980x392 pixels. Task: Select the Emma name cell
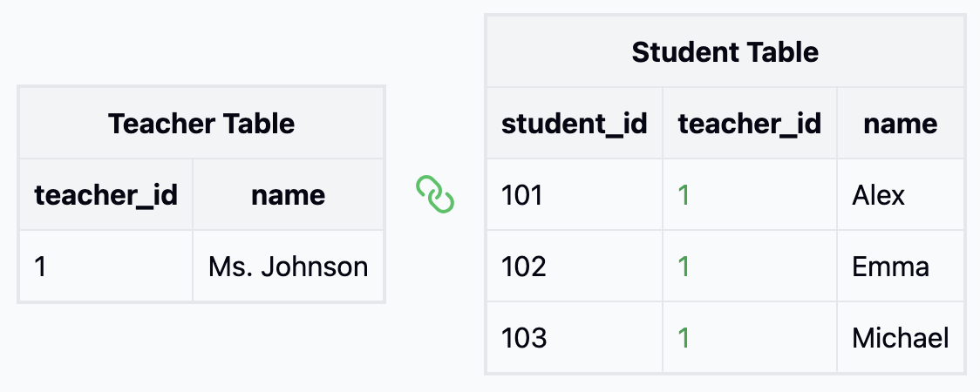pos(901,267)
